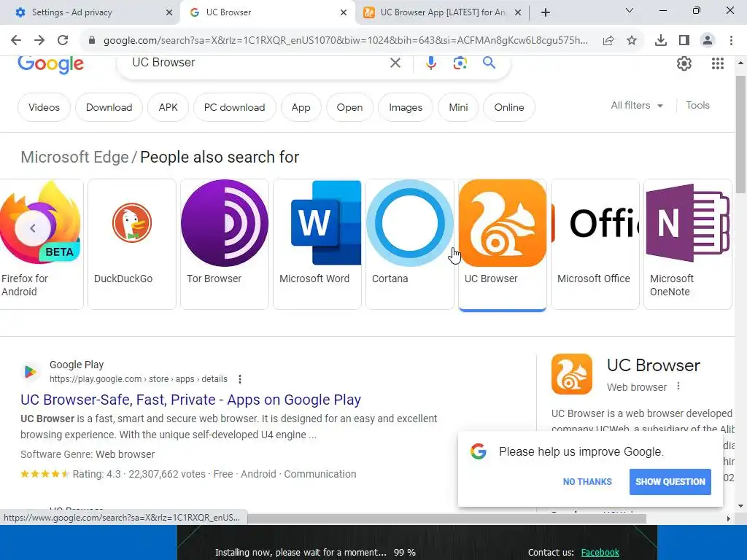Search by image with Google Lens icon
Screen dimensions: 747x560
(x=460, y=63)
